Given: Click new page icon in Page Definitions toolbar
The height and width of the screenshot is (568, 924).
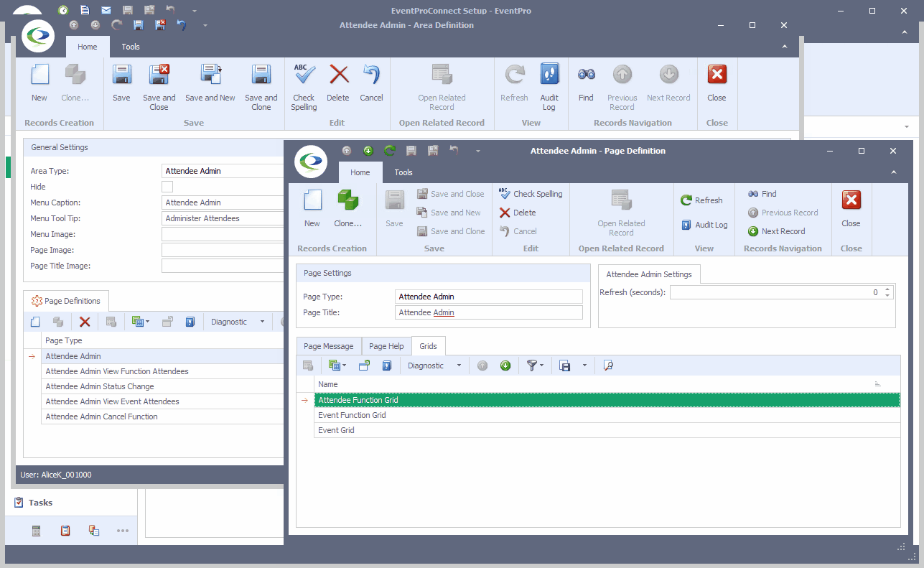Looking at the screenshot, I should [x=35, y=322].
